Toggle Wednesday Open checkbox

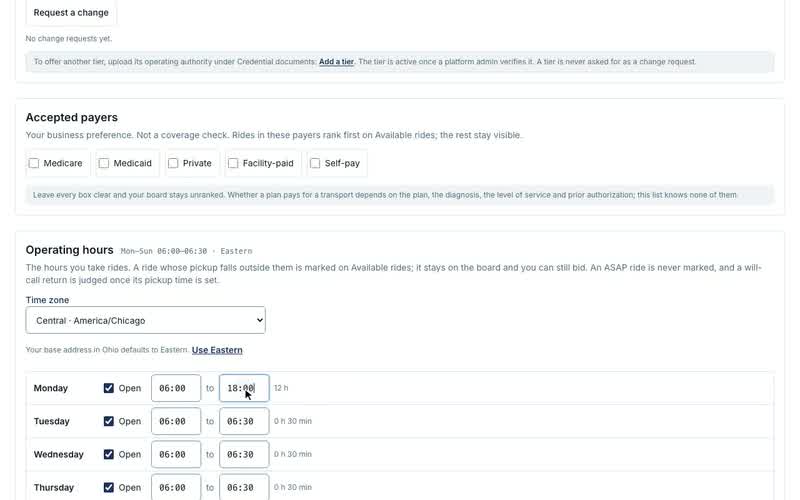[x=109, y=455]
